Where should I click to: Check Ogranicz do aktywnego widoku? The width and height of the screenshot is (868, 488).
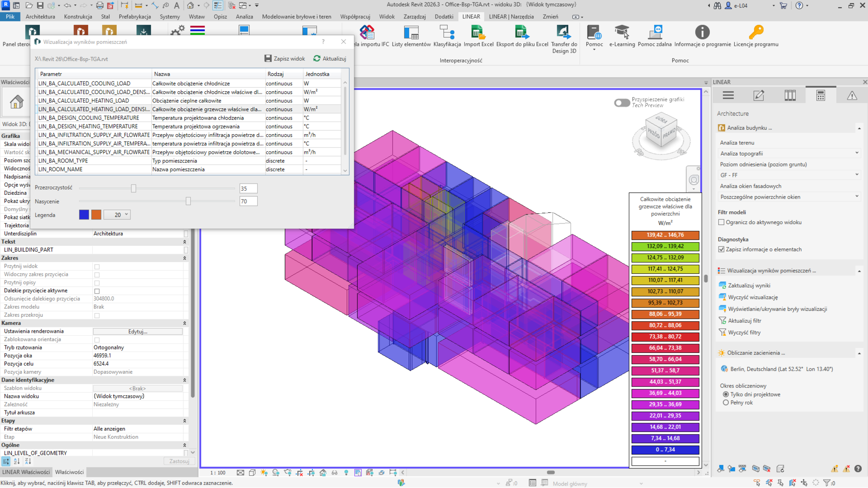tap(721, 223)
